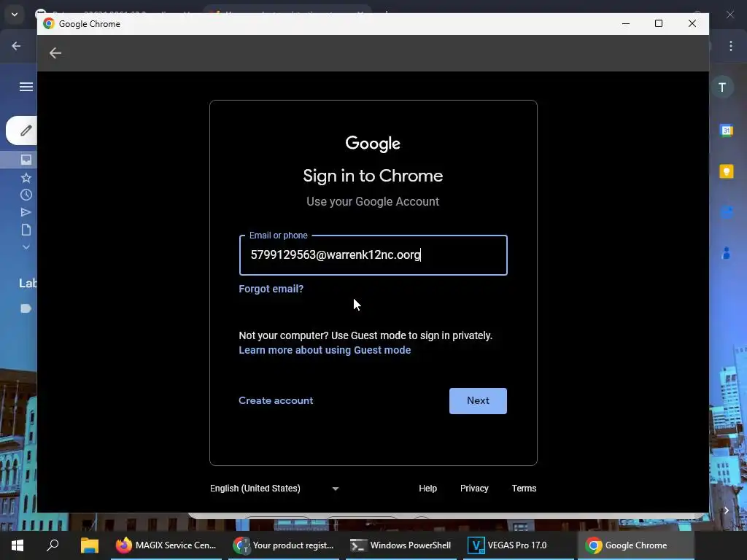
Task: Open Google Keep lightbulb icon
Action: click(726, 171)
